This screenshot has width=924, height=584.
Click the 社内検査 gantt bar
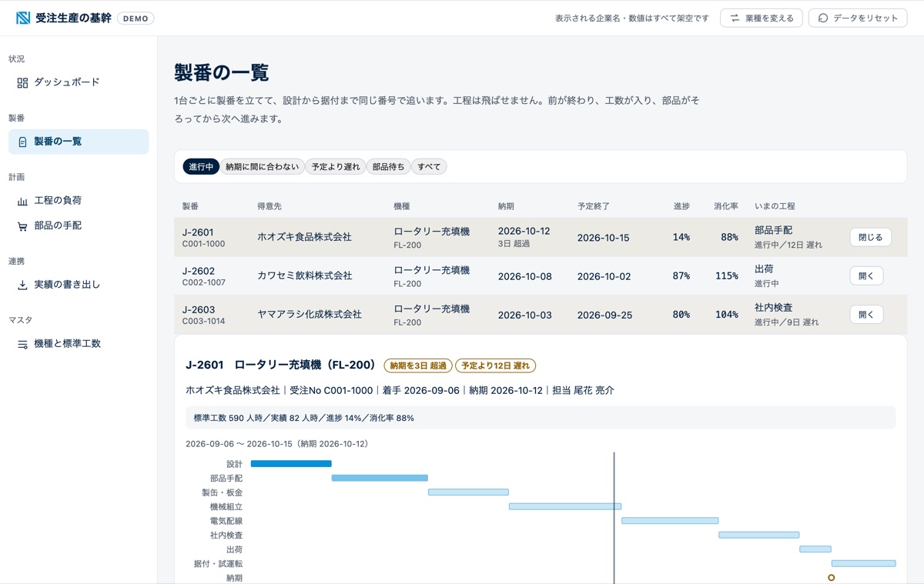(x=759, y=535)
